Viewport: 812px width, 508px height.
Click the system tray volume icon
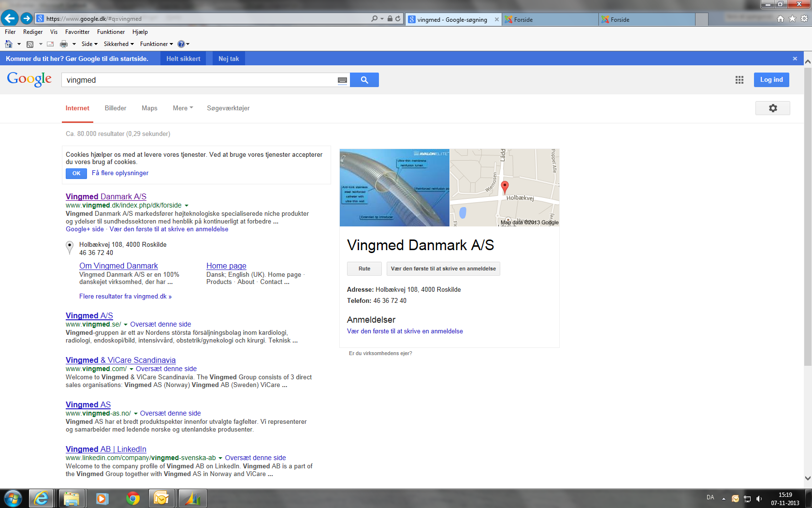[759, 498]
